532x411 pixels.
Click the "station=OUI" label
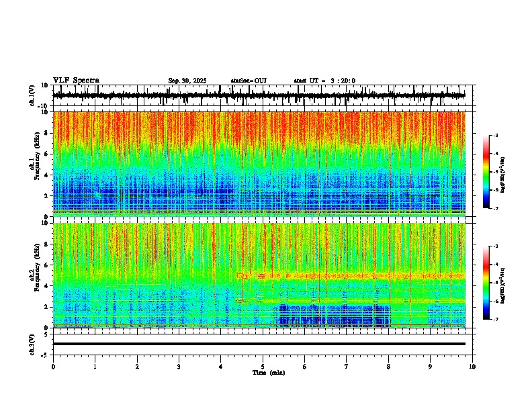[249, 81]
